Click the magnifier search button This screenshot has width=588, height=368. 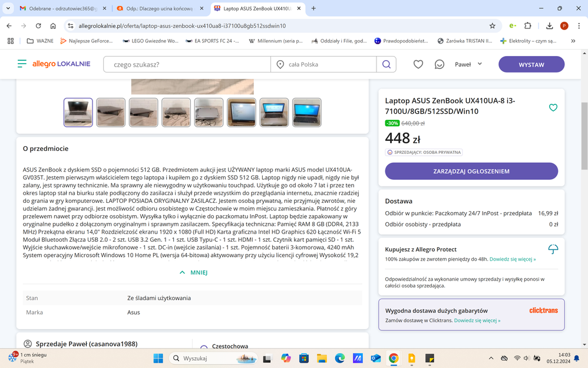[x=387, y=64]
